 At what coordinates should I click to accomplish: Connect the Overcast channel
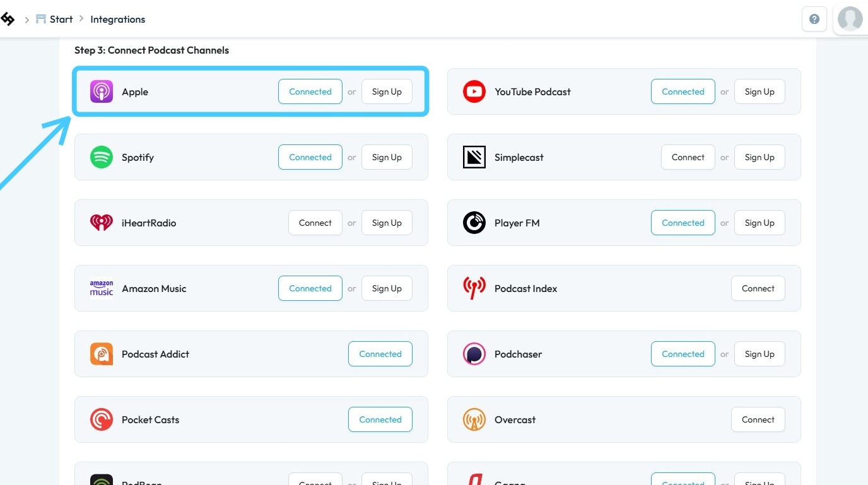click(758, 419)
